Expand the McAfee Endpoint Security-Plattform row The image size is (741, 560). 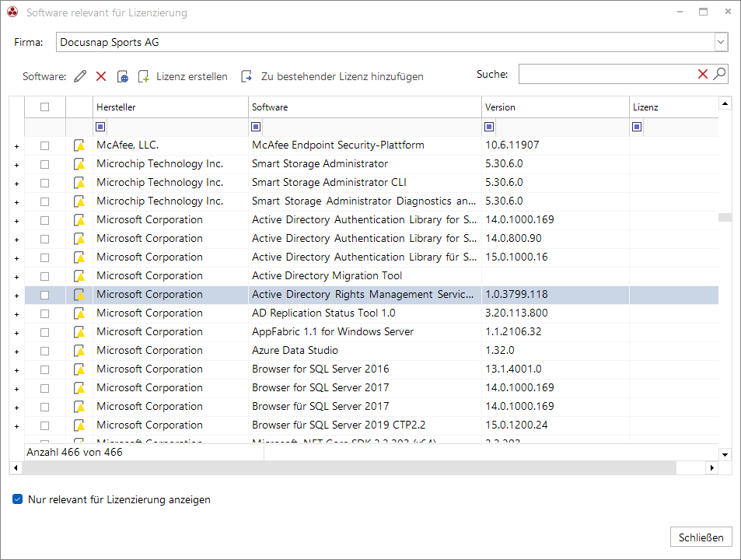pos(16,146)
